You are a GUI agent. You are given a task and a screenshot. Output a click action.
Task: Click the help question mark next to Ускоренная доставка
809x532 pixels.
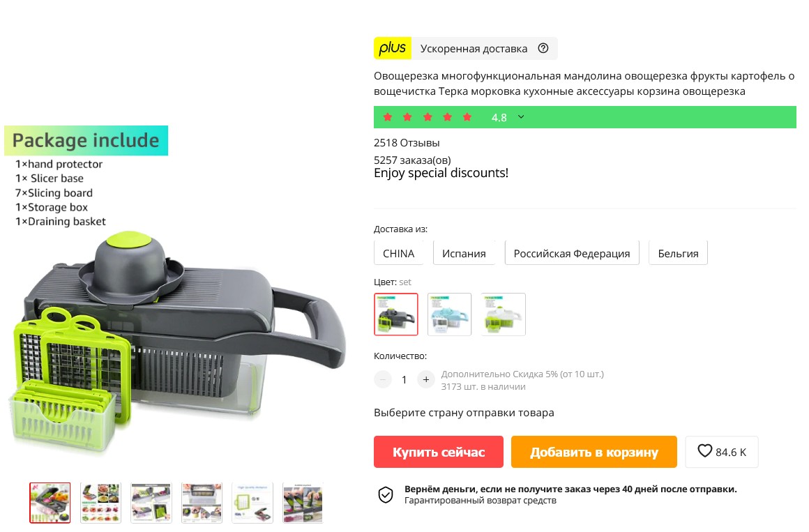point(543,48)
